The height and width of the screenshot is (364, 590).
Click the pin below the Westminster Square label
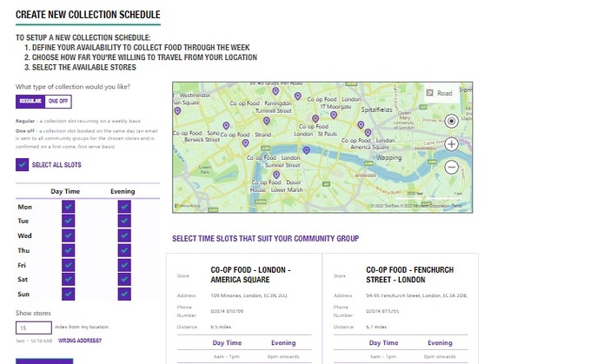[177, 111]
